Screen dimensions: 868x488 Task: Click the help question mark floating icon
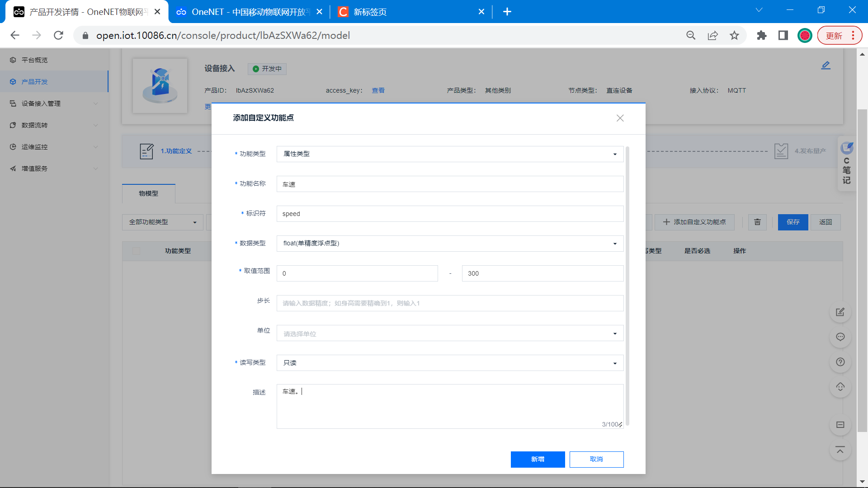pyautogui.click(x=840, y=362)
